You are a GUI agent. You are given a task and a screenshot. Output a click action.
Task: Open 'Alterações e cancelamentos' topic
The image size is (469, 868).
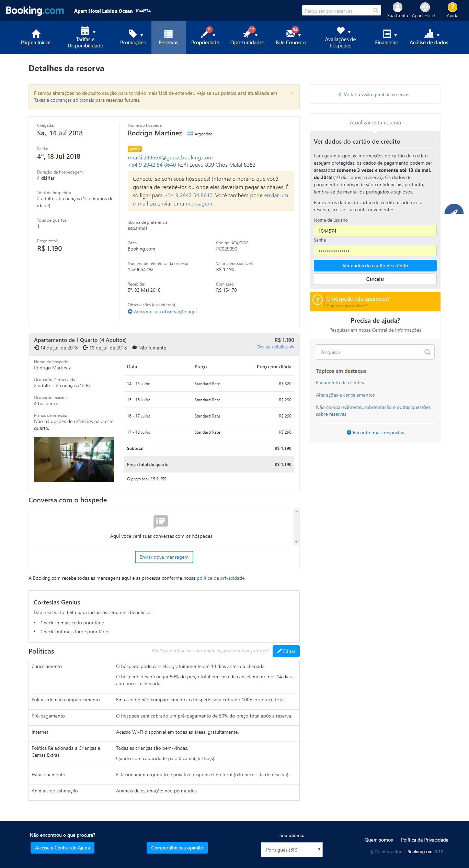point(345,395)
